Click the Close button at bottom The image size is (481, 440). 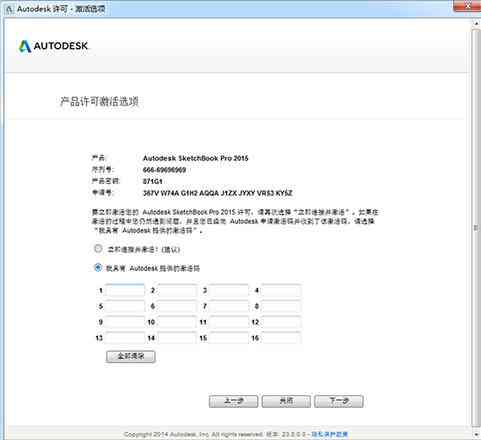[286, 401]
